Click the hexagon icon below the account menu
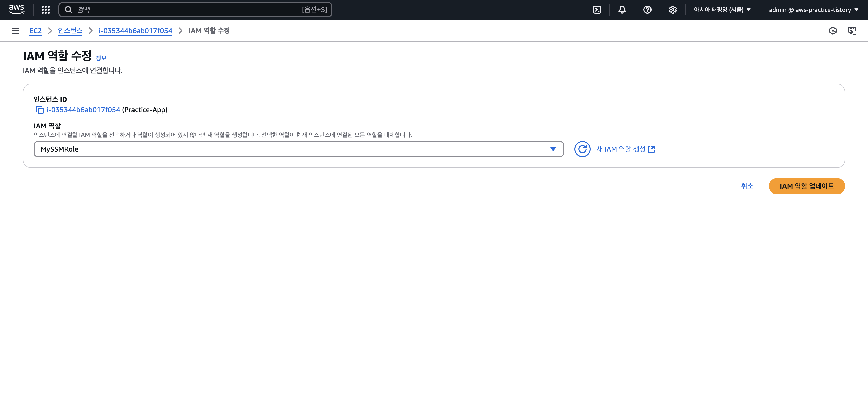 coord(833,31)
